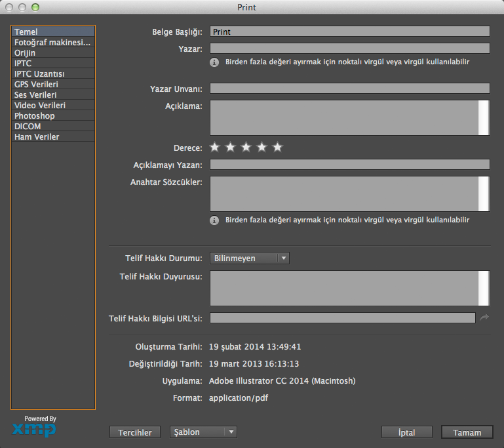Open the Şablon dropdown menu

coord(203,432)
